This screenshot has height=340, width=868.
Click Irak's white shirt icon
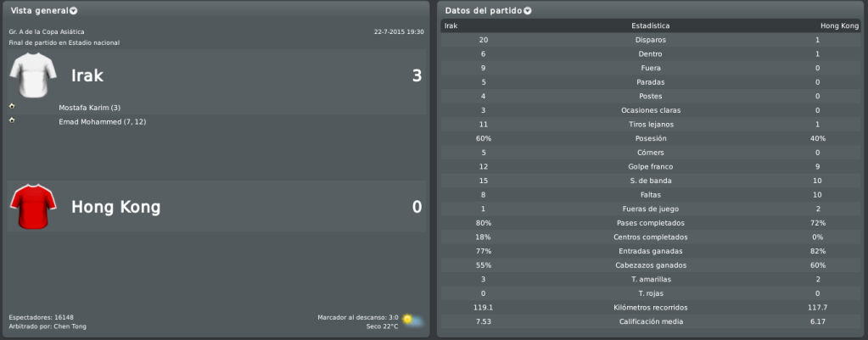pyautogui.click(x=32, y=75)
